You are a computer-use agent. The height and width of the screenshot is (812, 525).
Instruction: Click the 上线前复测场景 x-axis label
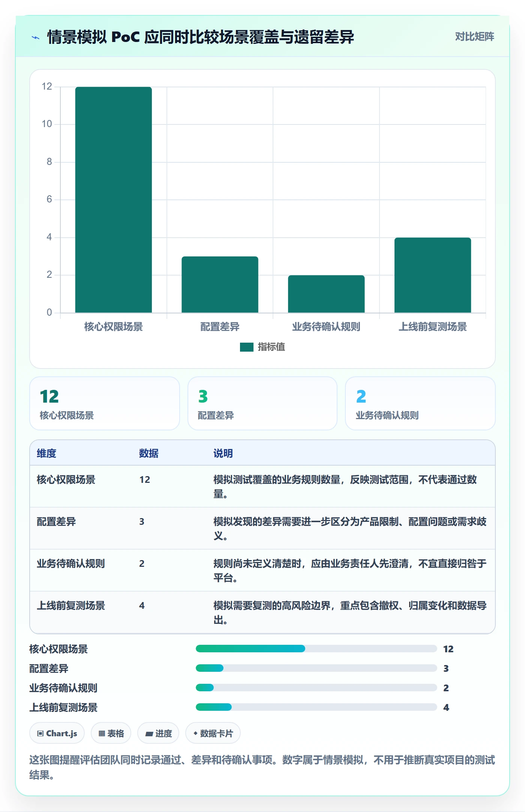click(433, 327)
